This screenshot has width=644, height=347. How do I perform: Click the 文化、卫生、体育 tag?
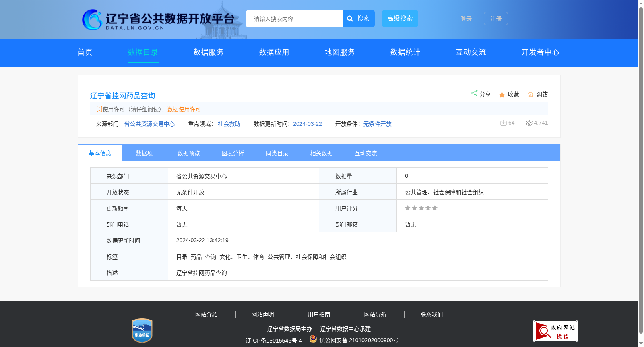coord(242,257)
